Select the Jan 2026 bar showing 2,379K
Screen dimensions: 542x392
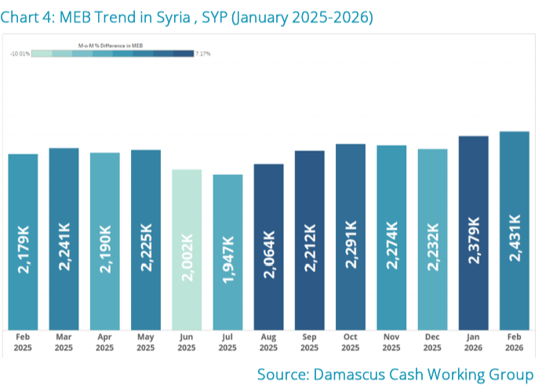pos(474,233)
